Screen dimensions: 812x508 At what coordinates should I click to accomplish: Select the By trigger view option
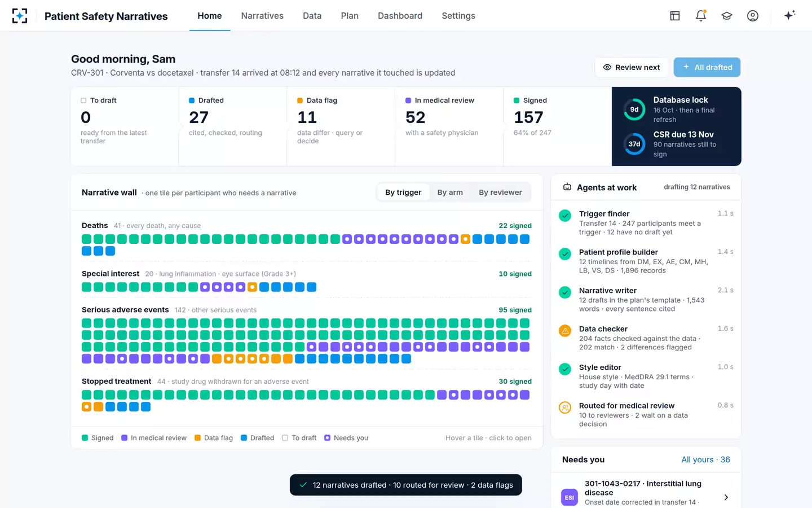click(x=403, y=192)
